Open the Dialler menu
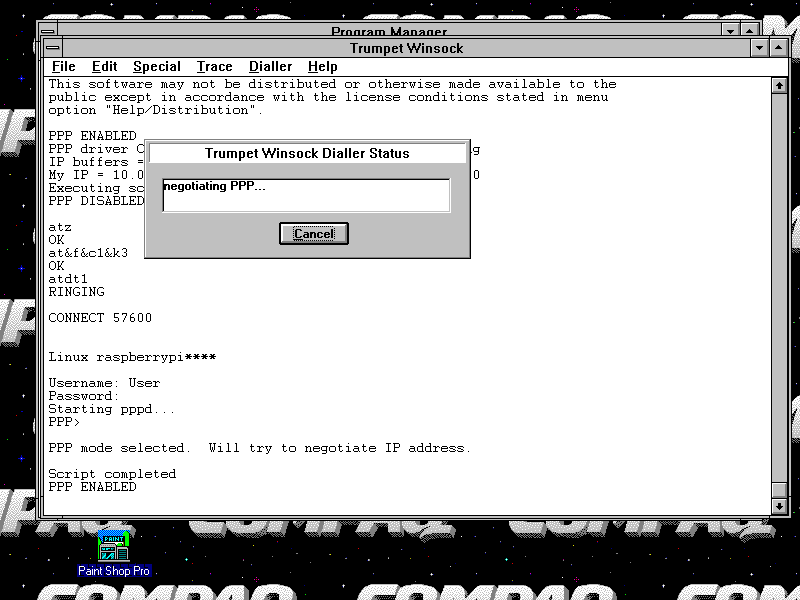This screenshot has width=800, height=600. click(x=270, y=67)
